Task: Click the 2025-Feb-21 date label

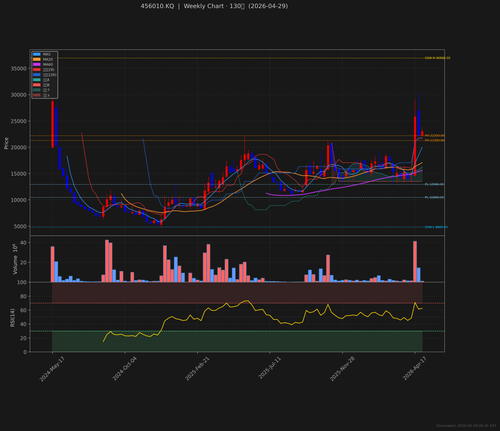Action: (197, 369)
